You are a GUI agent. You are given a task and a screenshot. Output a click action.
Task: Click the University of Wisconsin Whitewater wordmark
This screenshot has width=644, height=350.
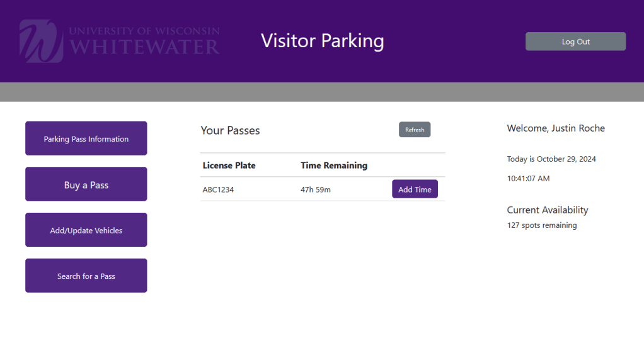click(144, 40)
